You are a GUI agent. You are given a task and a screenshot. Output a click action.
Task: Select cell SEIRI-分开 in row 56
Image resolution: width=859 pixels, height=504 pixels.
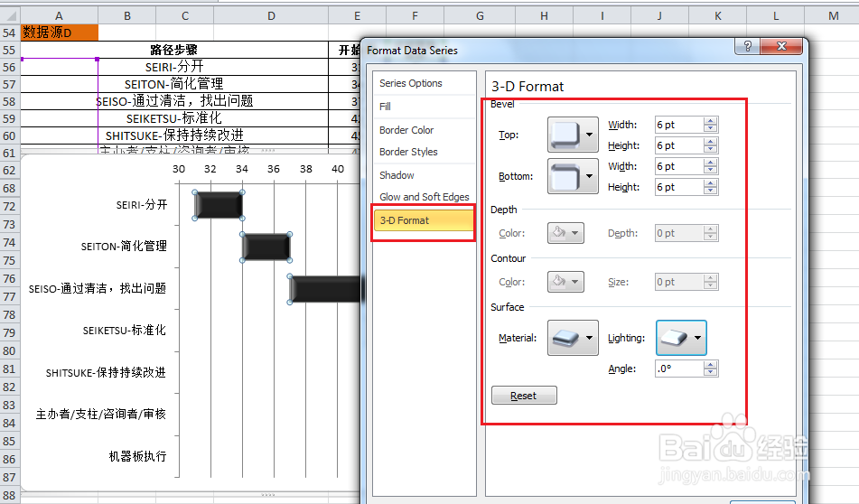(x=174, y=67)
